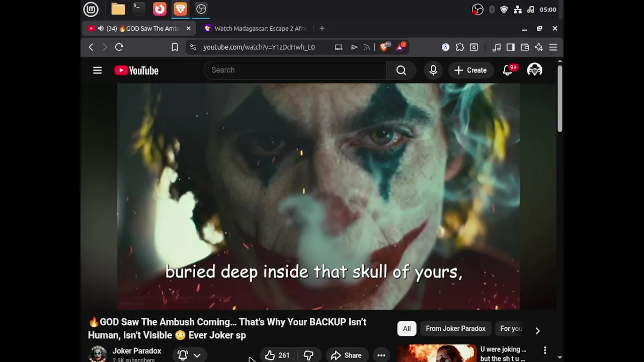644x362 pixels.
Task: Mute the tab via its audio icon
Action: (101, 29)
